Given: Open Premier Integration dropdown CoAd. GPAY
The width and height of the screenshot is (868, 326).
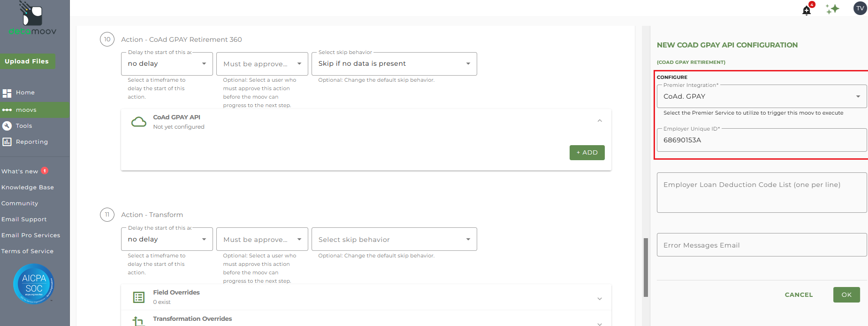Looking at the screenshot, I should coord(761,96).
